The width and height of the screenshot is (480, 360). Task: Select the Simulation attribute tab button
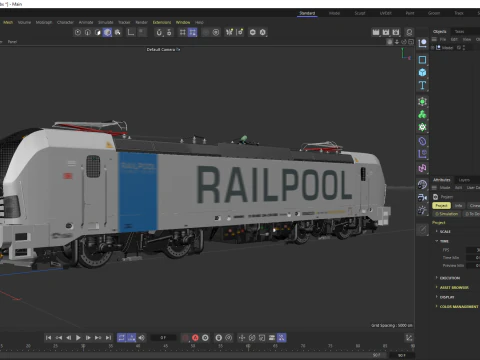pyautogui.click(x=447, y=214)
